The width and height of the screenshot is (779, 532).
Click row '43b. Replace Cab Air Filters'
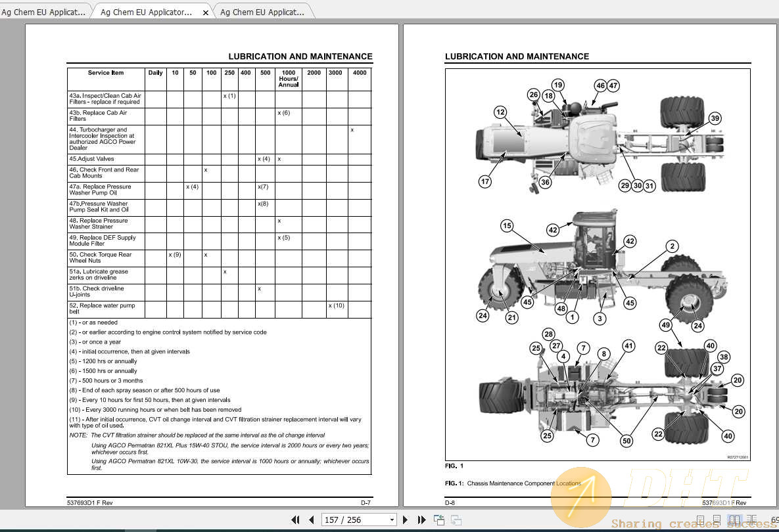[219, 116]
